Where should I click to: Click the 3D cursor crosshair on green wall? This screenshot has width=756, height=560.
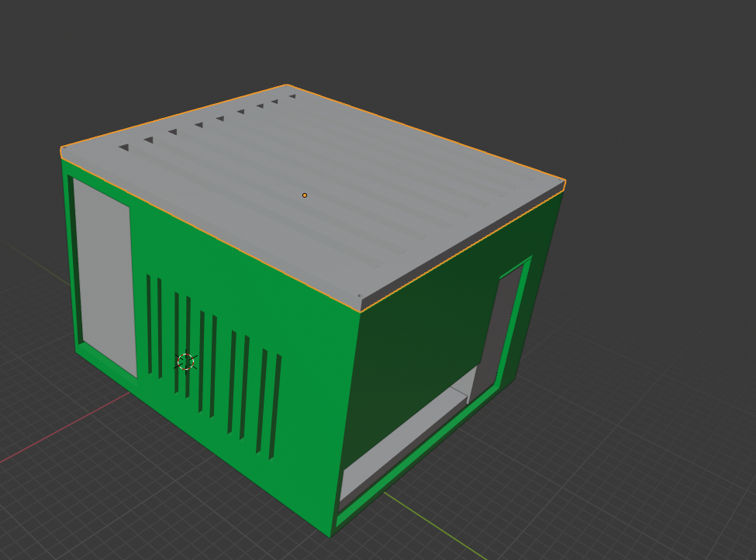[x=186, y=361]
